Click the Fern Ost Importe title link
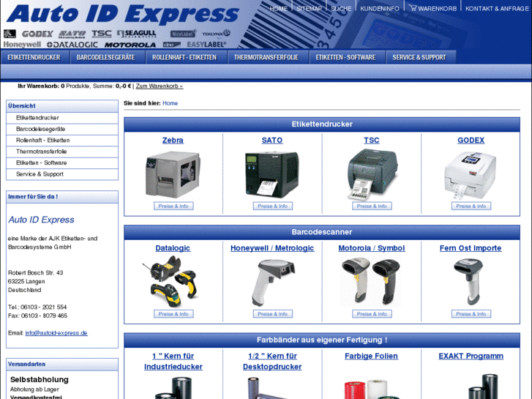This screenshot has height=399, width=532. tap(471, 248)
